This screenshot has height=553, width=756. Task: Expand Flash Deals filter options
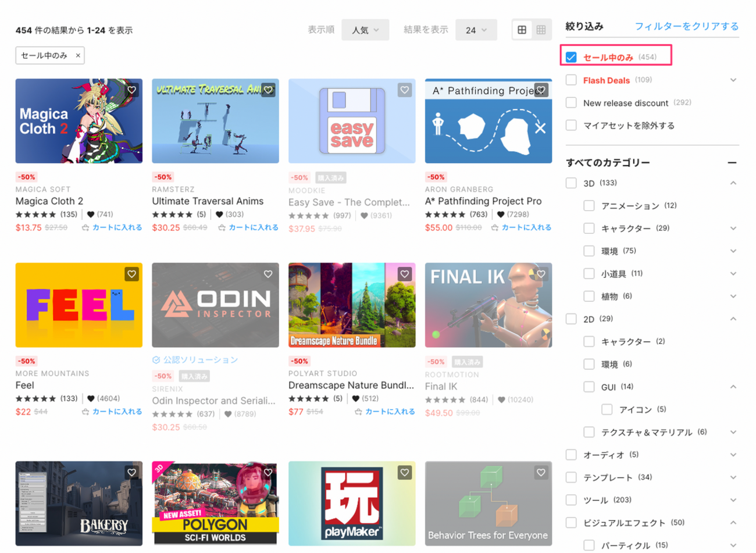coord(733,80)
